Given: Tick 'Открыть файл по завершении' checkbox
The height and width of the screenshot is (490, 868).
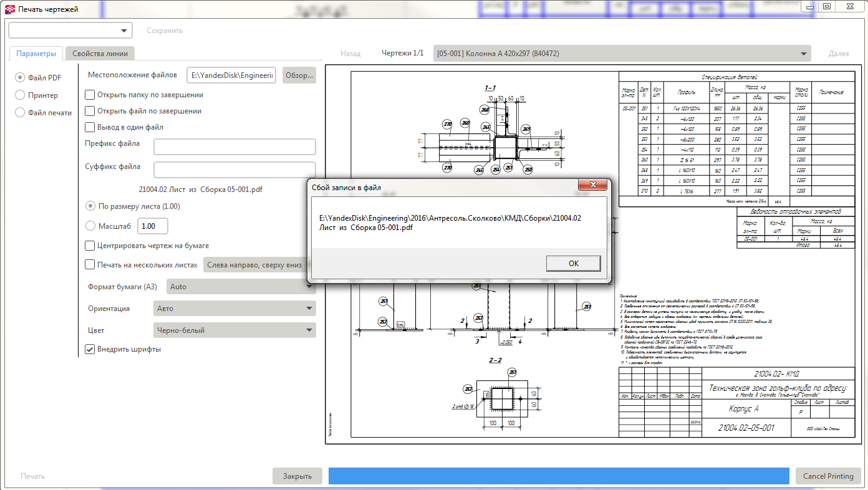Looking at the screenshot, I should click(90, 111).
